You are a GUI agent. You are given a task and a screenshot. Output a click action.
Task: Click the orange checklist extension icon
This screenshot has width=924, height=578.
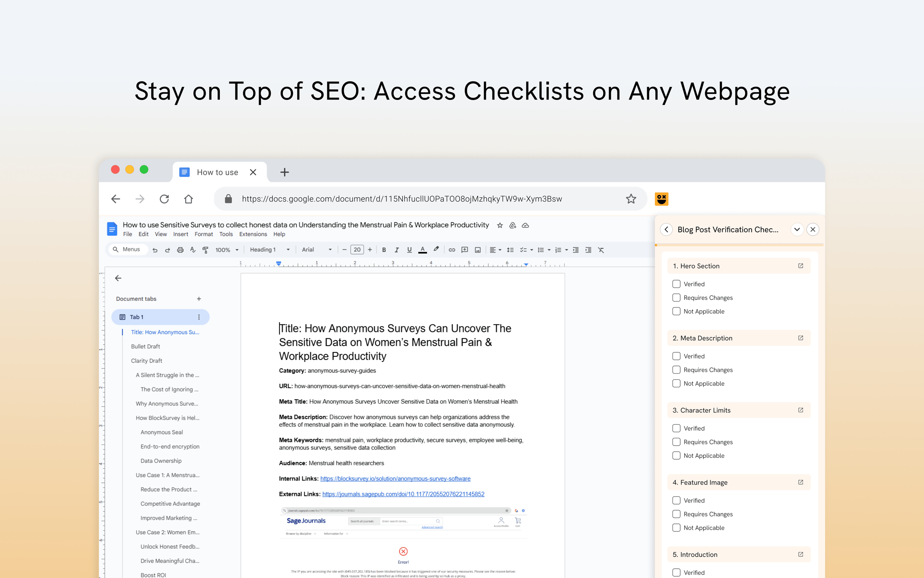(661, 199)
